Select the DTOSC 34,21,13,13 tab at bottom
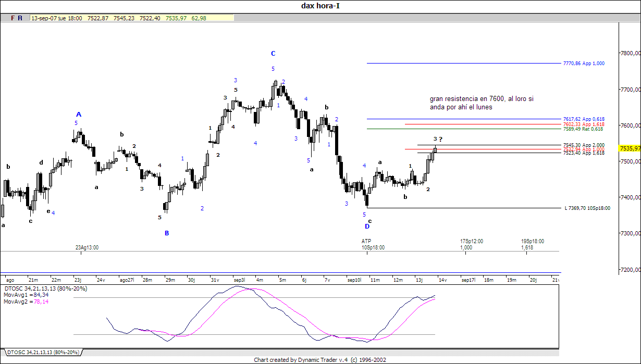This screenshot has width=641, height=364. (x=43, y=352)
